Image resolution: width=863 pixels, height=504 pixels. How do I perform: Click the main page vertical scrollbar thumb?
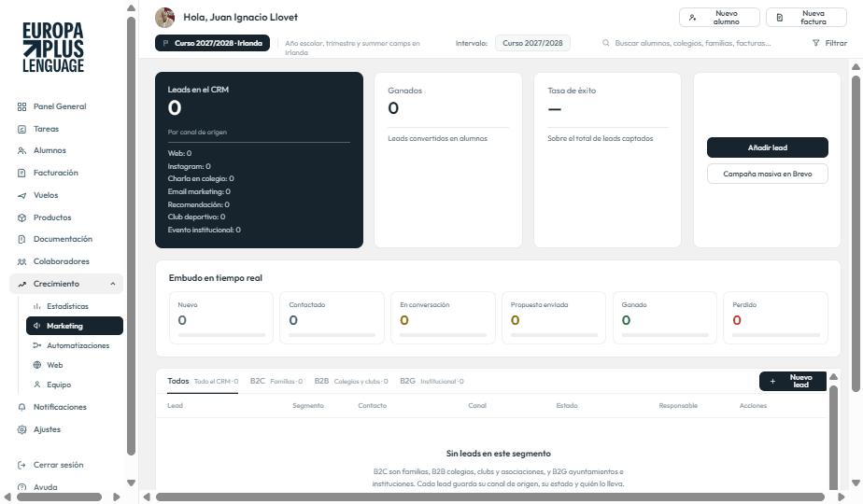[856, 234]
